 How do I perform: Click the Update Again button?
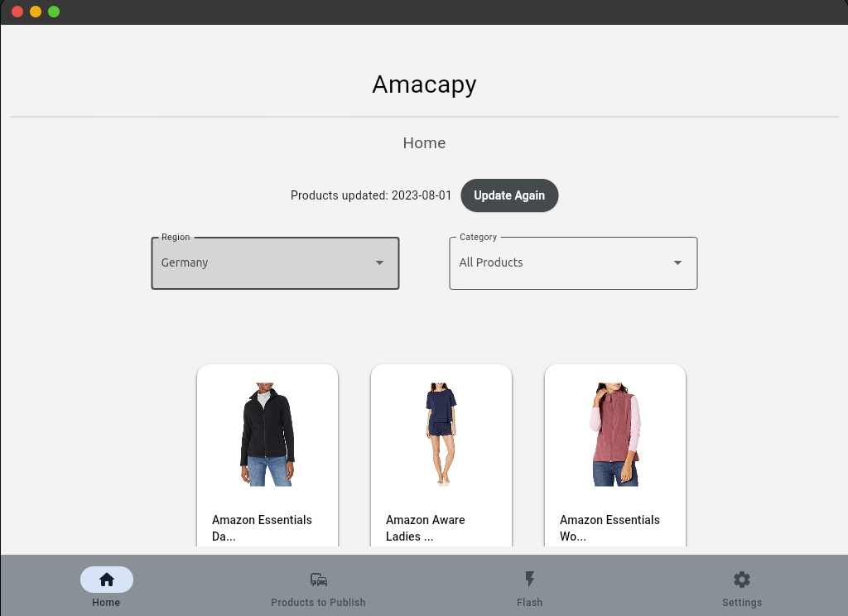point(509,195)
